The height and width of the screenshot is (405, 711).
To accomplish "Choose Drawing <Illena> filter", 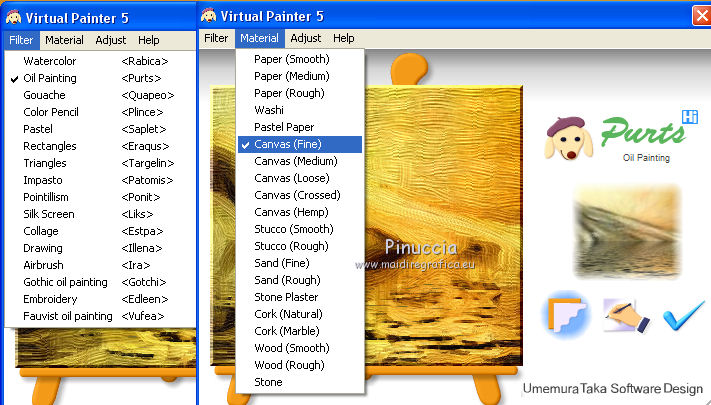I will tap(100, 248).
